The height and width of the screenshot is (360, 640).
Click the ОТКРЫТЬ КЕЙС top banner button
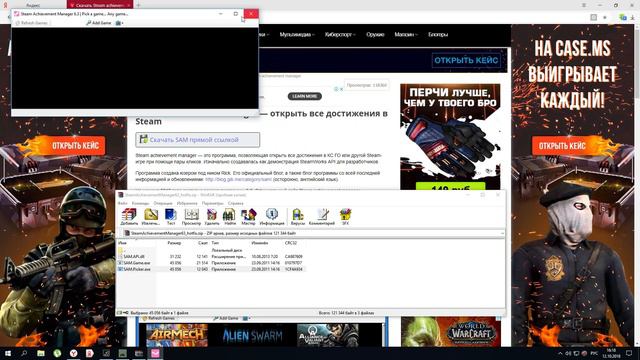click(466, 60)
